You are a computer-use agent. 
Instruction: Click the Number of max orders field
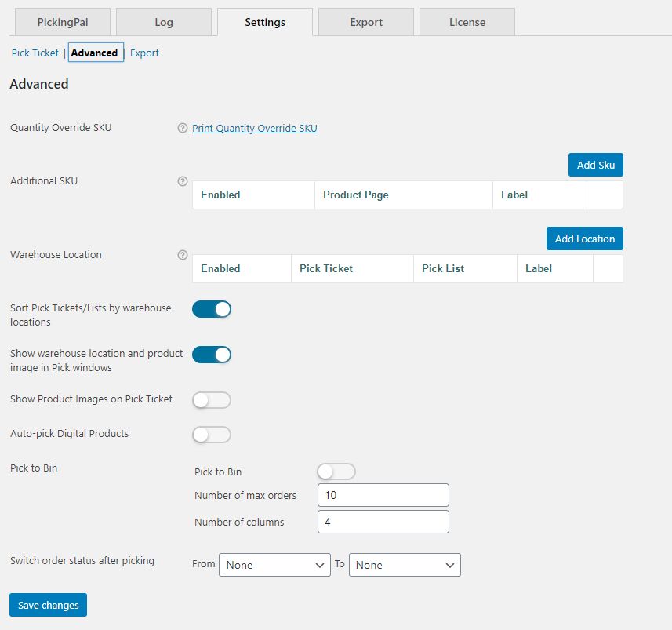click(x=383, y=495)
